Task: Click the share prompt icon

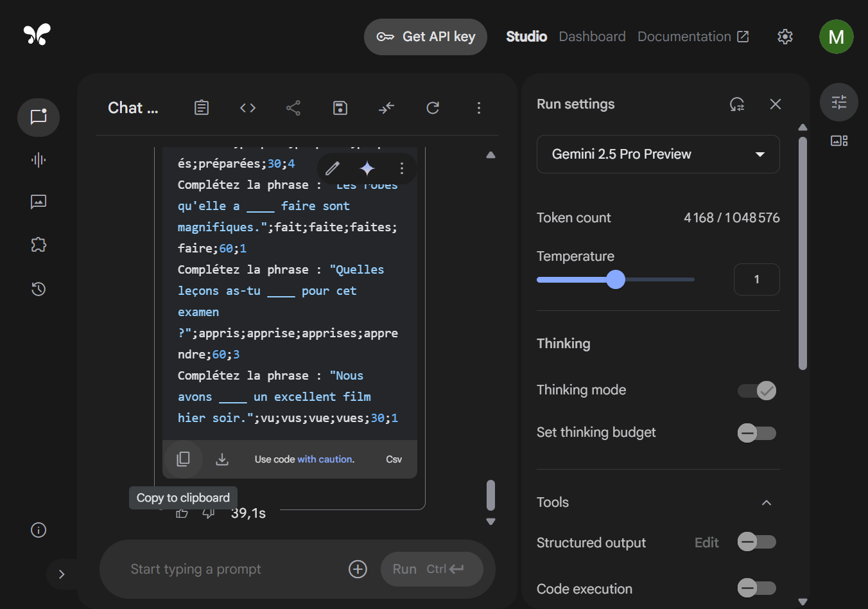Action: (293, 108)
